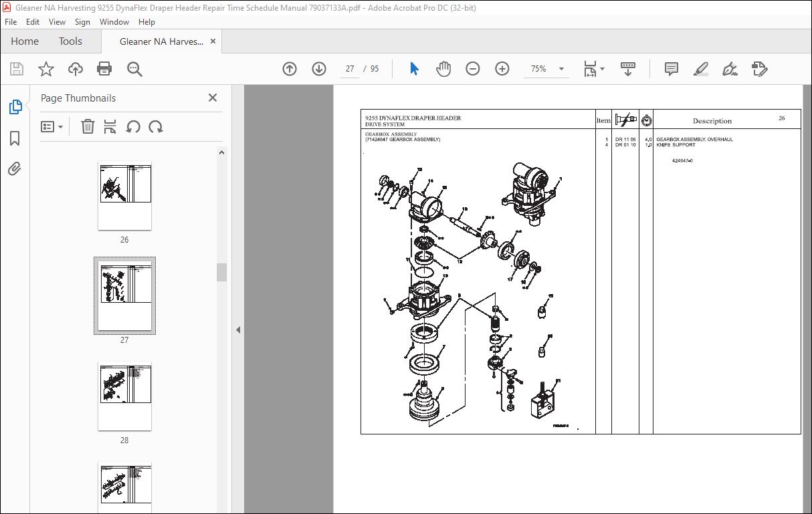Viewport: 812px width, 514px height.
Task: Open the Window menu
Action: tap(114, 22)
